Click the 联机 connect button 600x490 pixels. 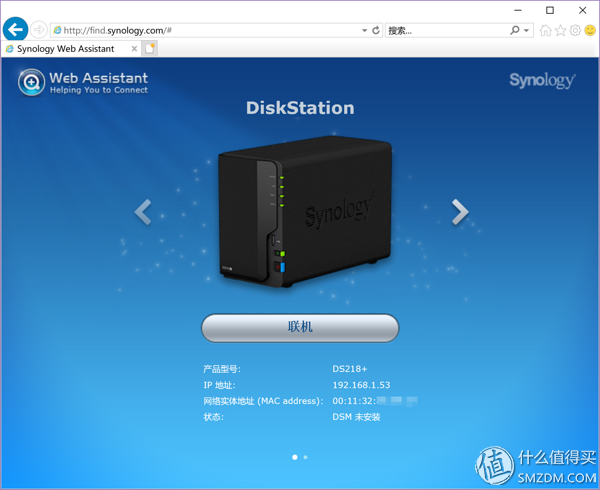click(300, 328)
